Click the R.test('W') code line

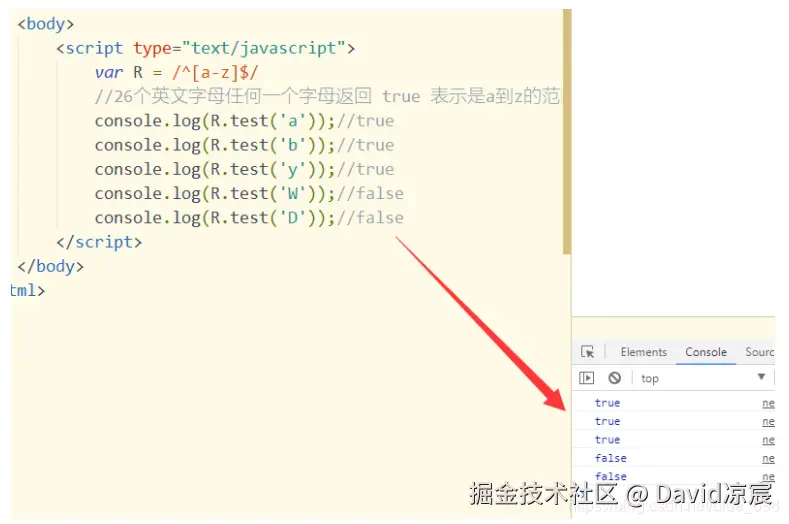coord(249,193)
